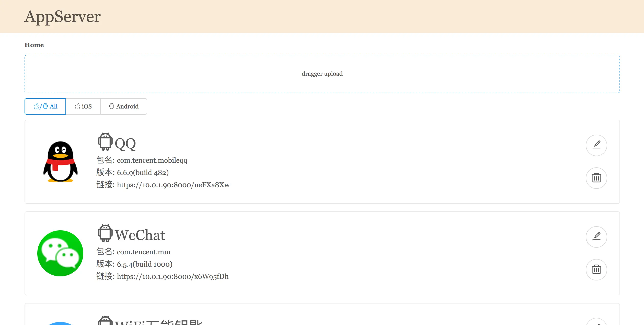Delete the QQ app with trash icon
The width and height of the screenshot is (644, 325).
pyautogui.click(x=596, y=178)
